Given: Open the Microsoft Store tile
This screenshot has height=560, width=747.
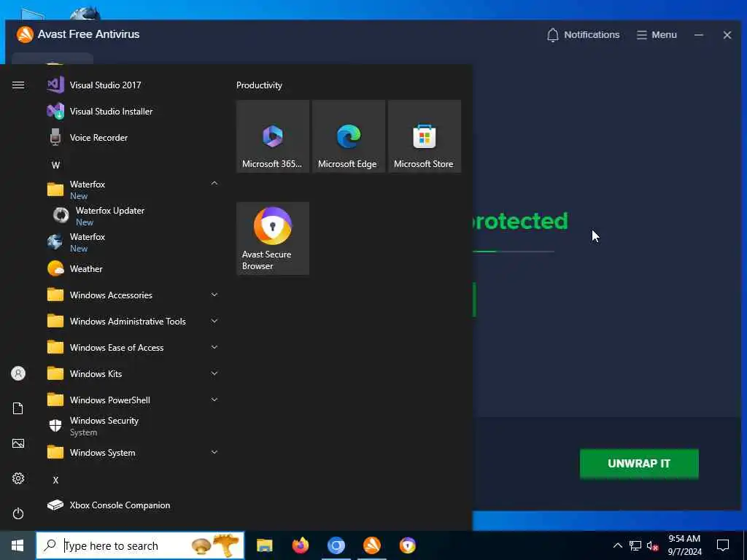Looking at the screenshot, I should pos(424,136).
